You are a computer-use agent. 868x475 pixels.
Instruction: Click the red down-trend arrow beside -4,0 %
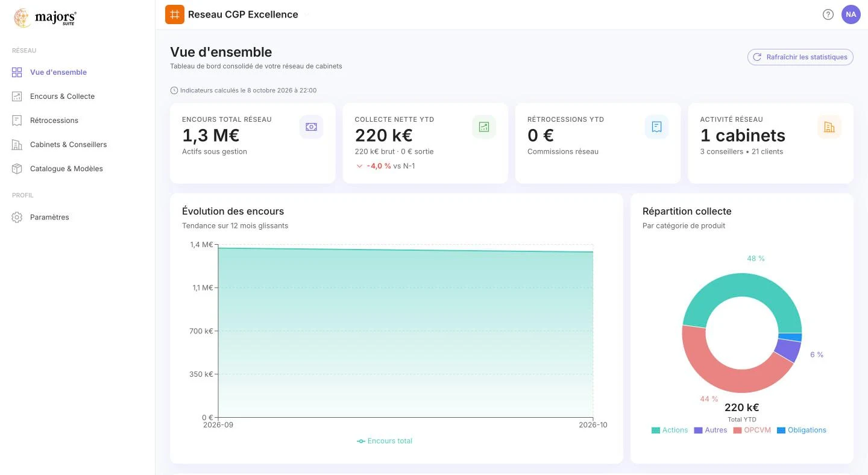(x=360, y=166)
